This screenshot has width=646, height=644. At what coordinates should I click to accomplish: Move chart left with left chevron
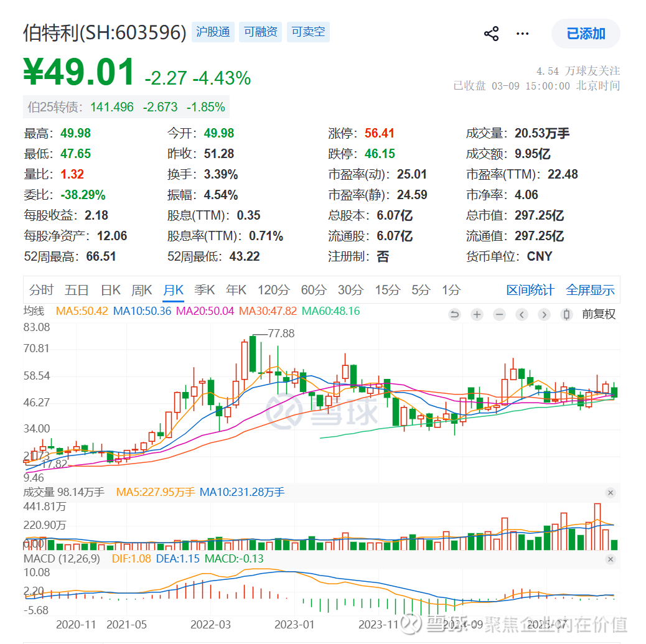click(x=522, y=315)
